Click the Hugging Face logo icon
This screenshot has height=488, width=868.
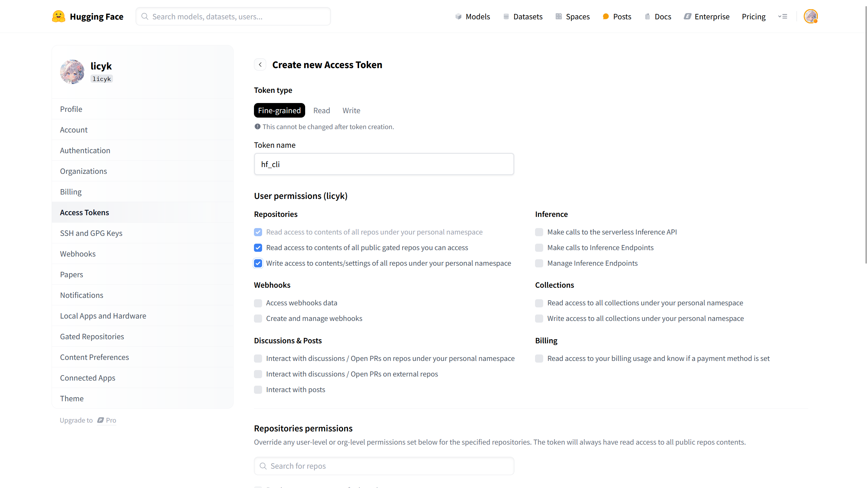coord(58,16)
